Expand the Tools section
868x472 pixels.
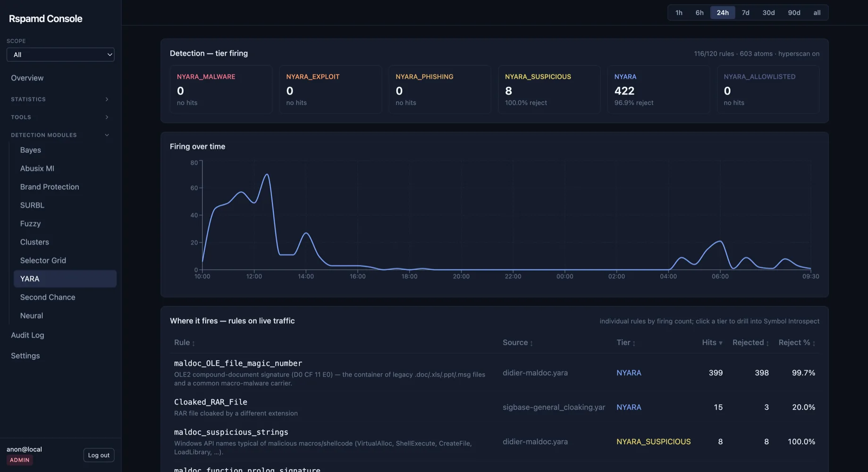click(60, 117)
